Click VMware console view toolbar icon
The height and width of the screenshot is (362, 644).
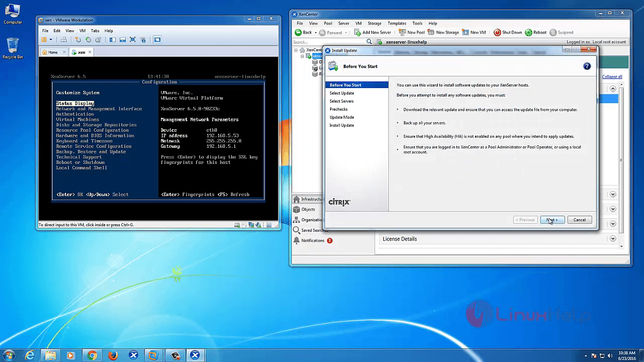[x=157, y=40]
